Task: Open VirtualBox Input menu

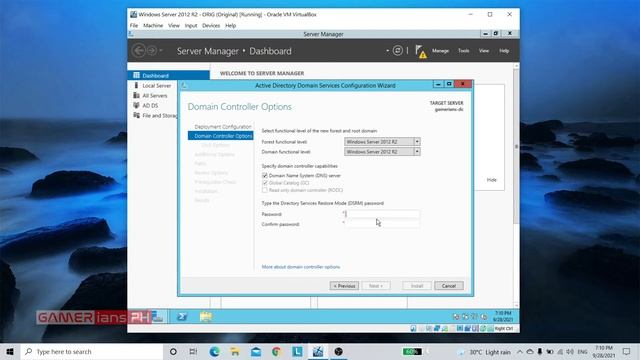Action: [x=191, y=25]
